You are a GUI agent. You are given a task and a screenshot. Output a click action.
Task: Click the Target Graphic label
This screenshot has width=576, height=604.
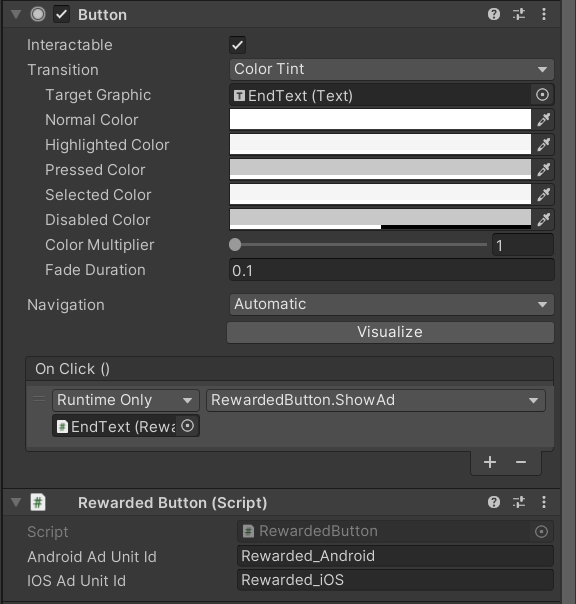98,95
